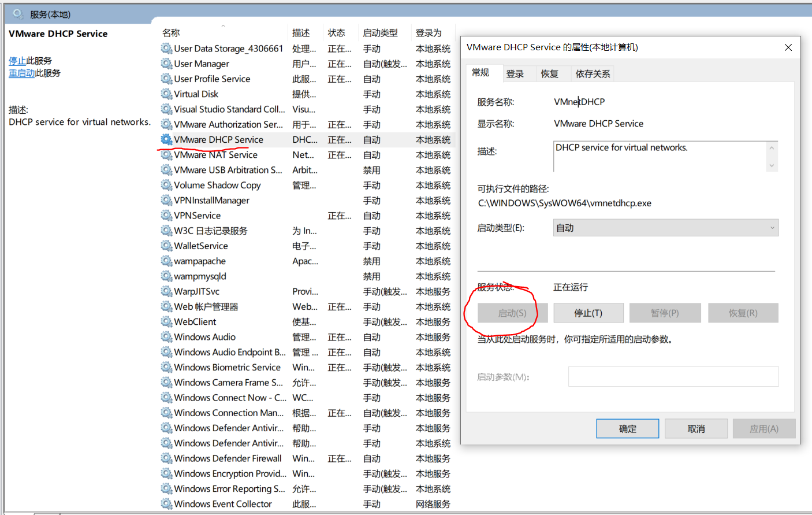Select the Windows Audio Endpoint B... row

point(307,352)
